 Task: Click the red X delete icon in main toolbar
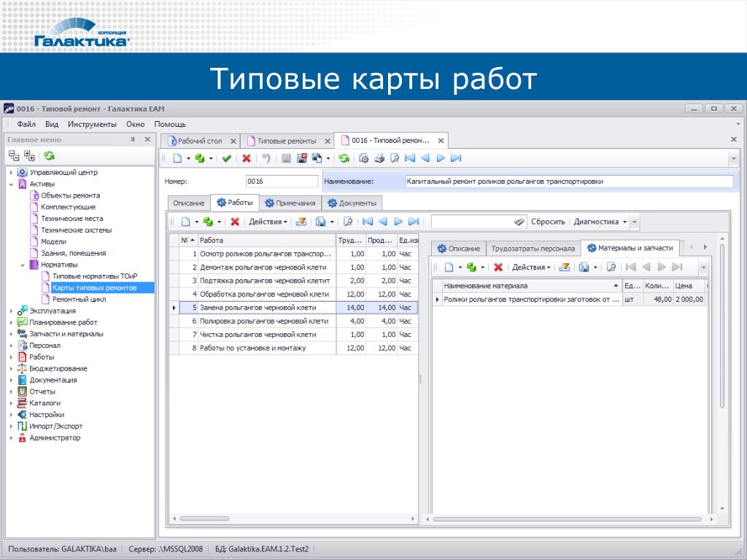pyautogui.click(x=247, y=158)
